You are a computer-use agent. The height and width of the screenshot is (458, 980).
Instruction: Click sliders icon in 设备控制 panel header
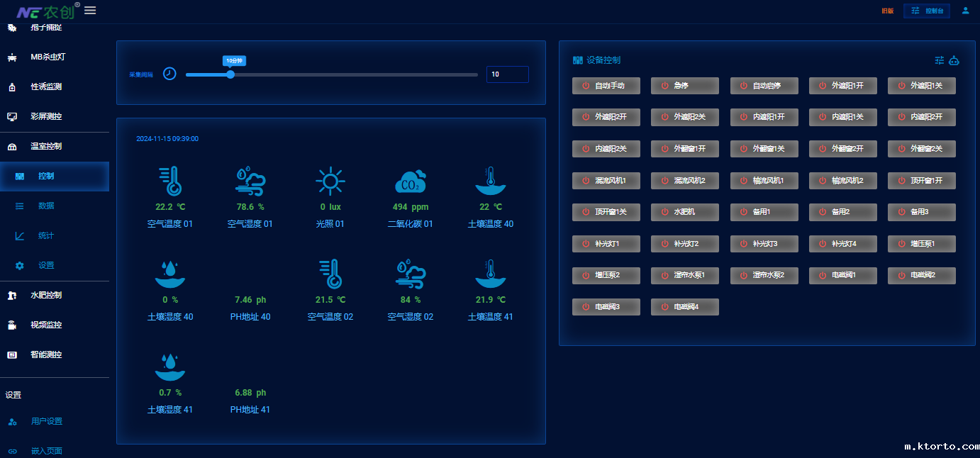[940, 60]
